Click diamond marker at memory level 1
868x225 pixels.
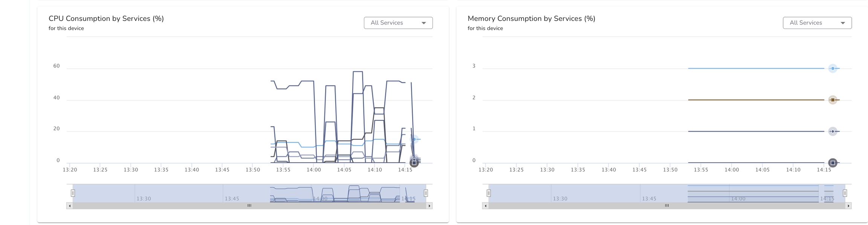[833, 131]
